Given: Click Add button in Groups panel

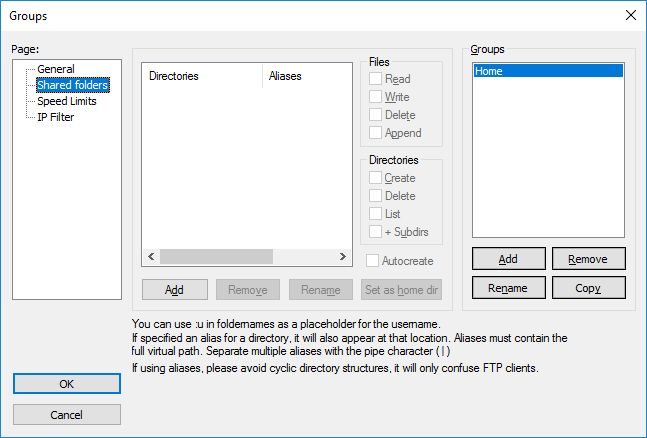Looking at the screenshot, I should [508, 259].
